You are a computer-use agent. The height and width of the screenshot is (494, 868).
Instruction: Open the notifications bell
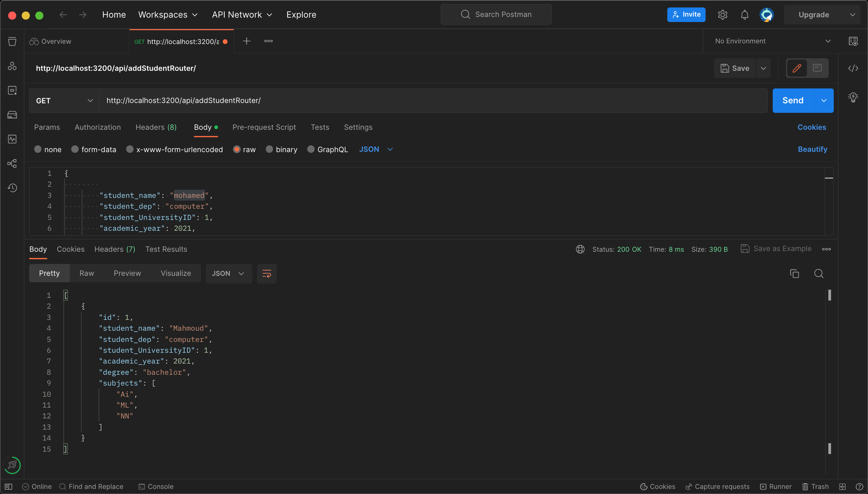click(x=745, y=15)
